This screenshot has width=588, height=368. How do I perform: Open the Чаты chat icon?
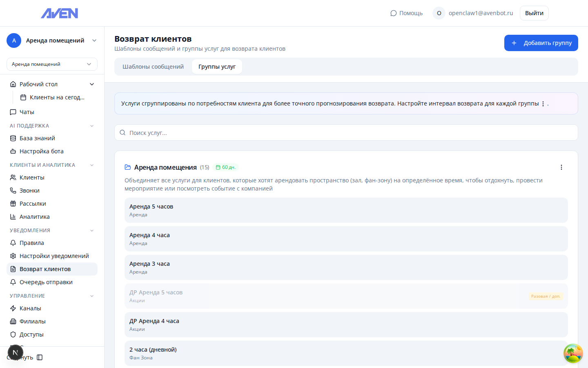pos(13,112)
